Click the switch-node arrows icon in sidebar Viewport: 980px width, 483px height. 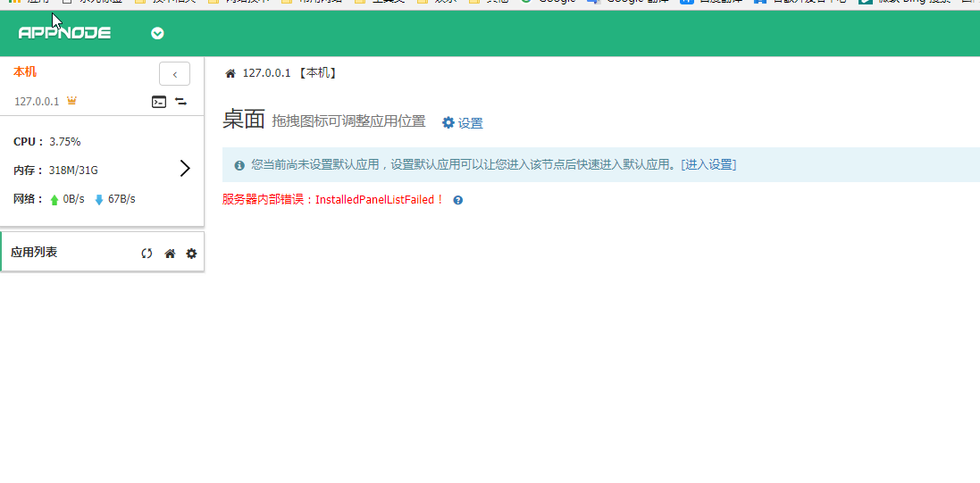click(180, 102)
